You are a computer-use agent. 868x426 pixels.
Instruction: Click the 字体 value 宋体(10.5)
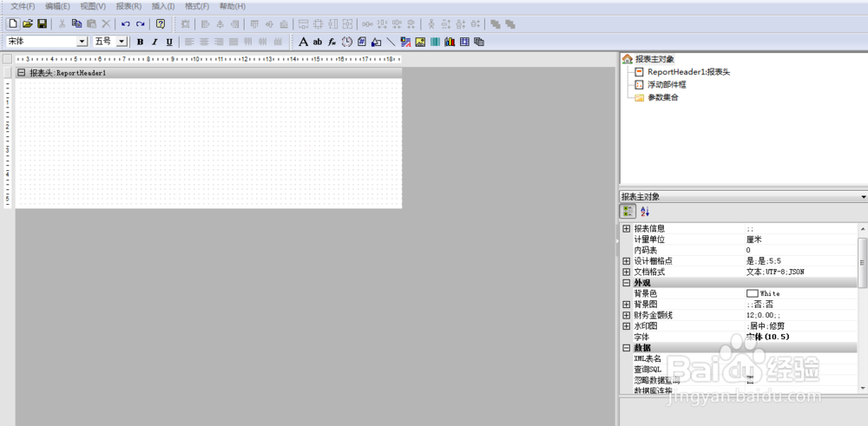[x=767, y=337]
